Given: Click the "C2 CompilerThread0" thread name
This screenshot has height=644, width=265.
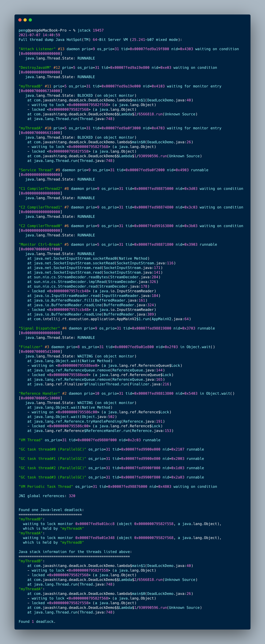Looking at the screenshot, I should click(40, 226).
